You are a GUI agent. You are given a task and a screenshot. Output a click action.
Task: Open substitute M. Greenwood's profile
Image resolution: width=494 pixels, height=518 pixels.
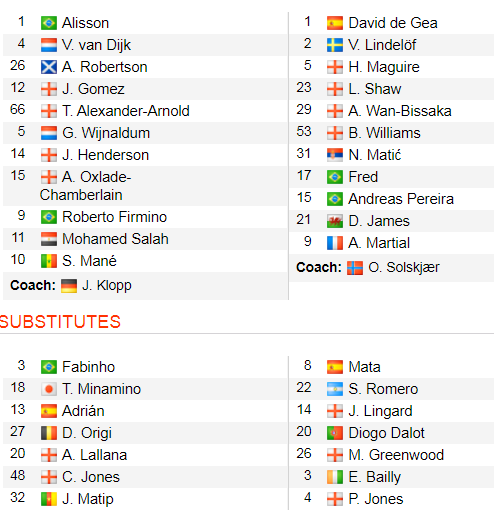point(396,455)
